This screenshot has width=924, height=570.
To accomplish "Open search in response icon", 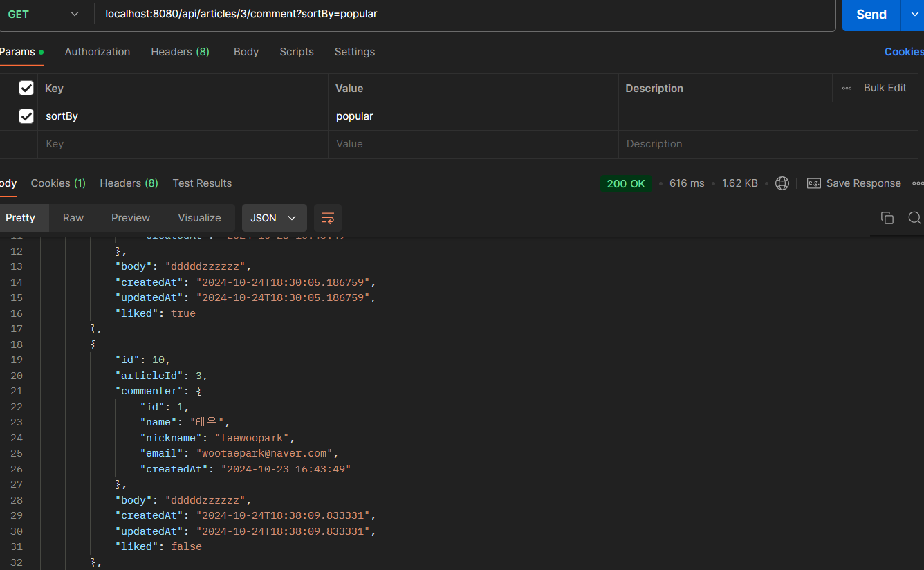I will [914, 218].
